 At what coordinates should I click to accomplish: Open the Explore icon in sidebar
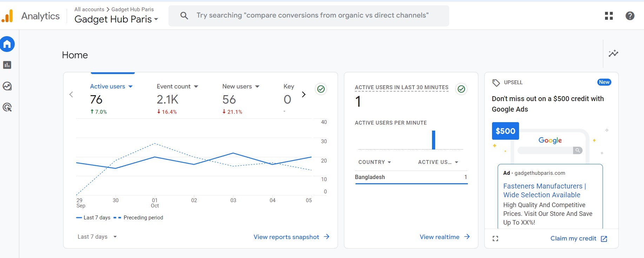pos(7,86)
